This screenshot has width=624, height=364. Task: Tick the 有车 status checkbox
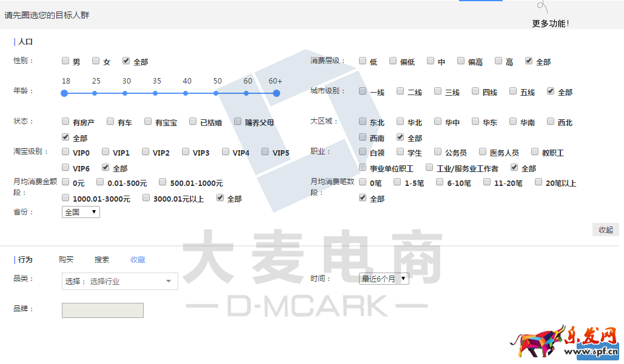[110, 121]
